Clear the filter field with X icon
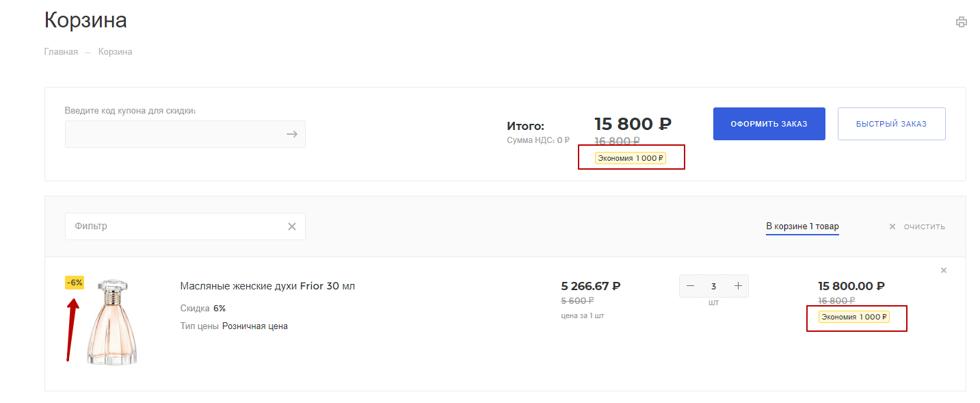980x403 pixels. coord(292,226)
